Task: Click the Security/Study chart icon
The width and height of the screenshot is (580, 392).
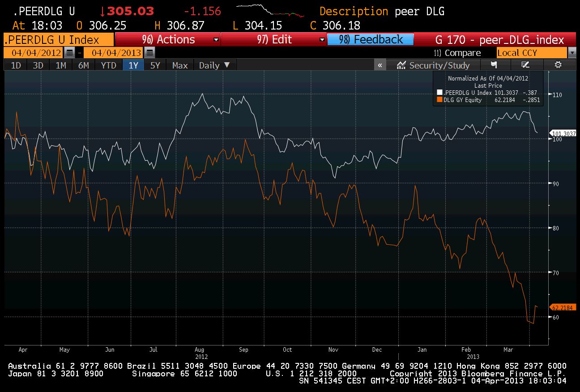Action: pyautogui.click(x=401, y=65)
